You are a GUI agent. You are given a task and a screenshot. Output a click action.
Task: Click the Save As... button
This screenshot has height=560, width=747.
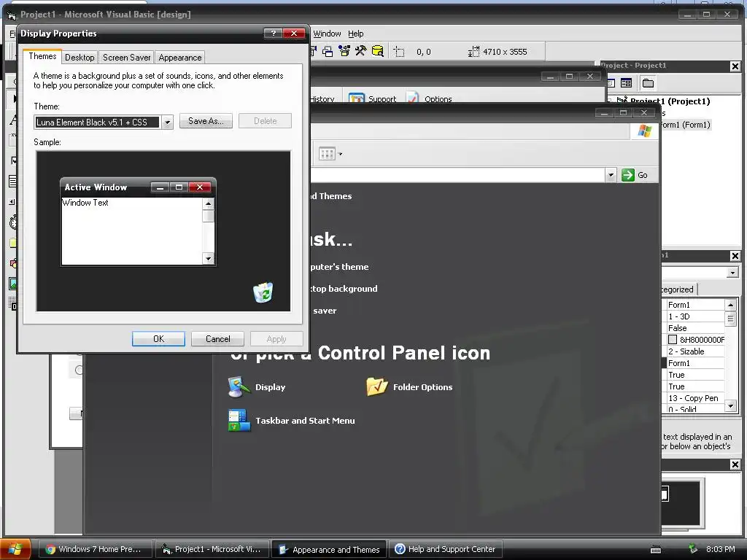coord(206,121)
